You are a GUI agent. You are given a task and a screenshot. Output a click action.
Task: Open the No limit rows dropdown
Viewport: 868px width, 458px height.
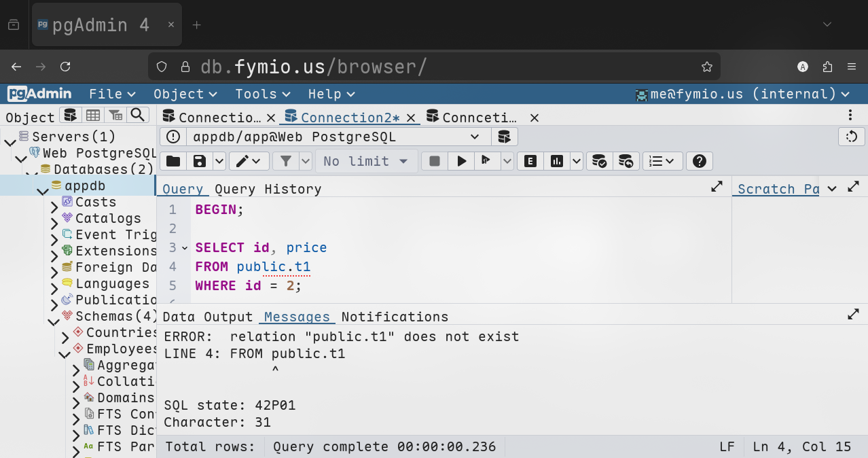click(365, 161)
